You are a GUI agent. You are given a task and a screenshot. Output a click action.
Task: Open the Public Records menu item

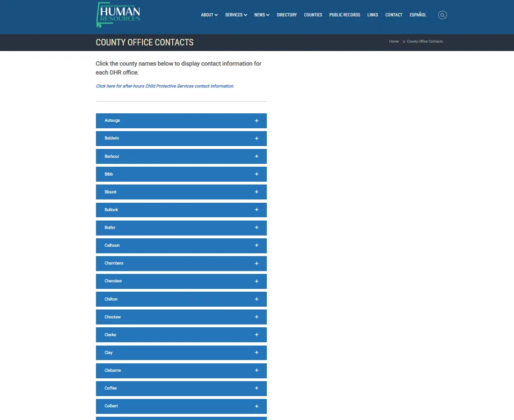[345, 15]
